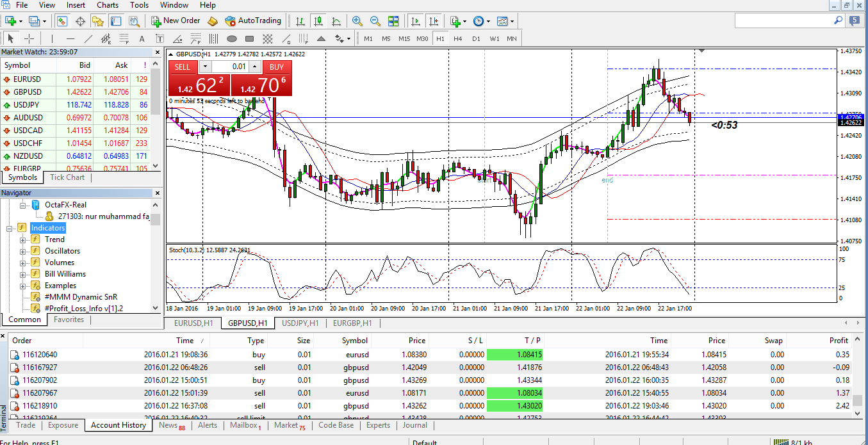This screenshot has width=868, height=445.
Task: Select the Crosshair tool
Action: click(x=29, y=38)
